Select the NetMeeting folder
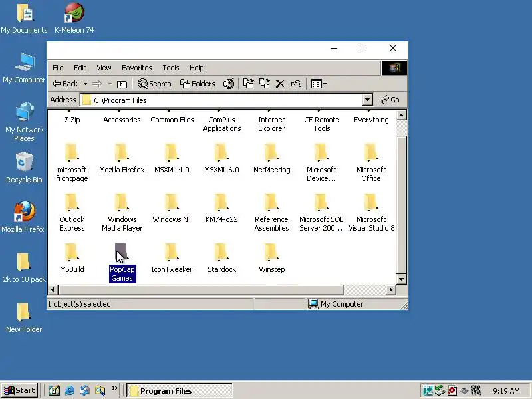 click(x=271, y=159)
